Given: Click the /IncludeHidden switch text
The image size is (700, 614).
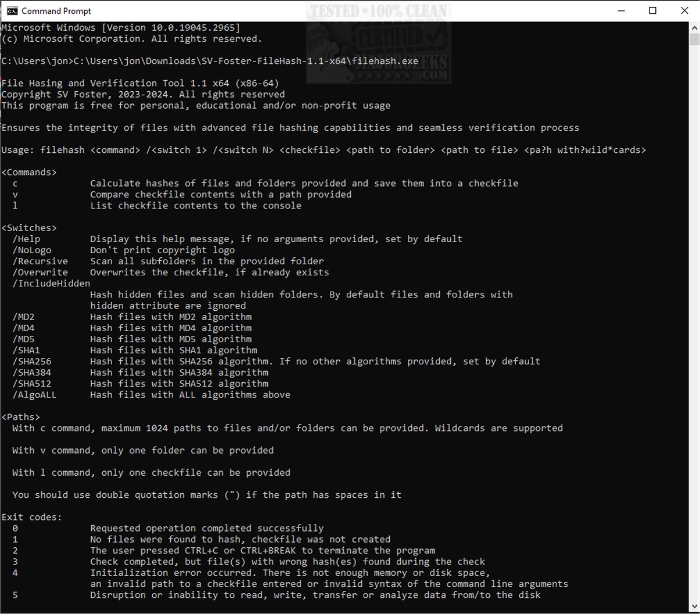Looking at the screenshot, I should [x=51, y=283].
